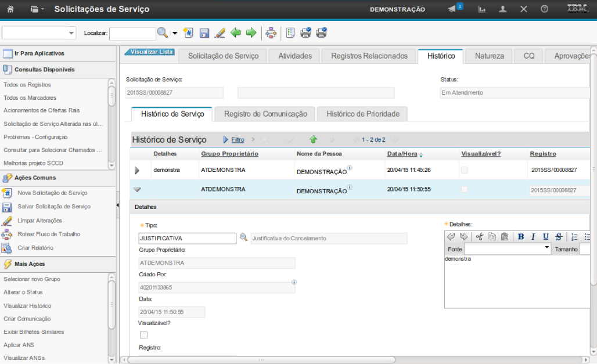The width and height of the screenshot is (597, 364).
Task: Collapse the second history row details
Action: tap(138, 190)
